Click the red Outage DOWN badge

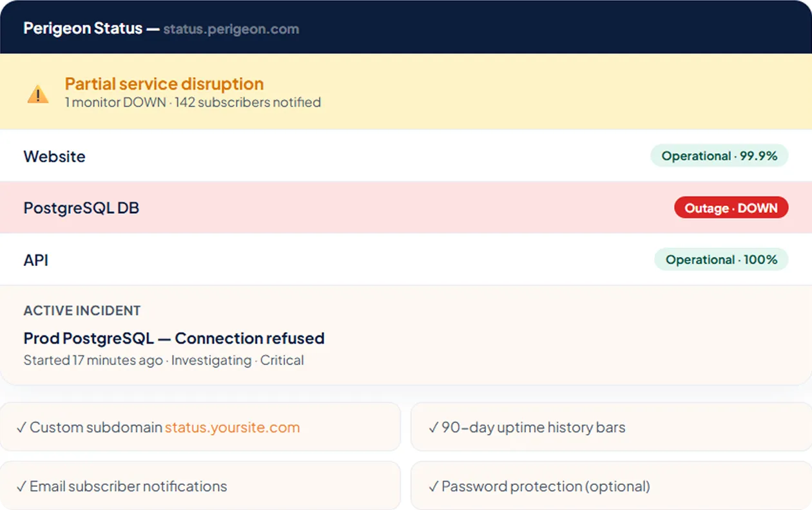click(731, 208)
